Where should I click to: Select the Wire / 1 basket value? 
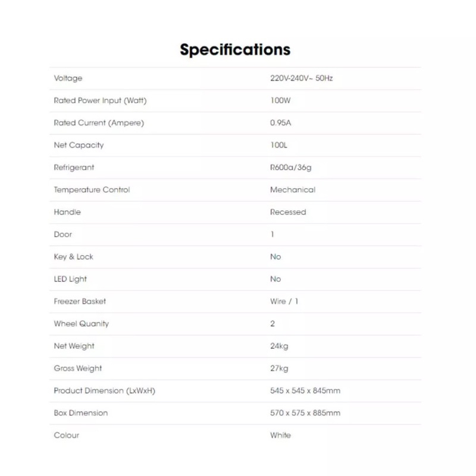(284, 301)
